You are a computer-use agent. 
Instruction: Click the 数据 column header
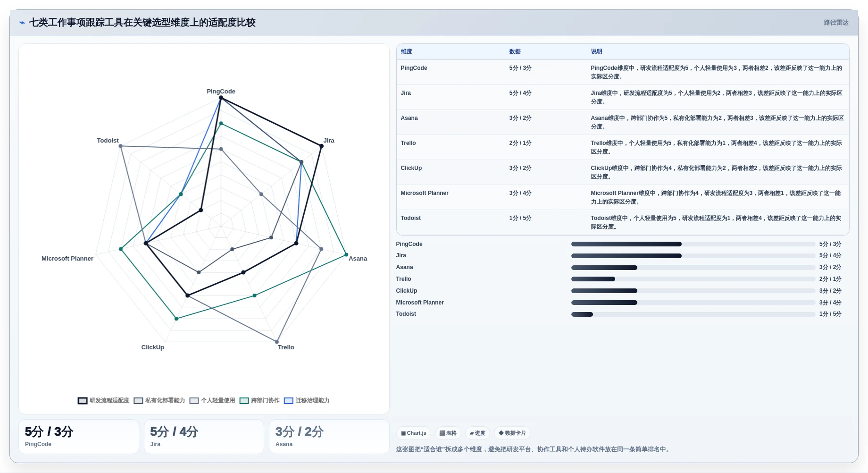point(515,51)
